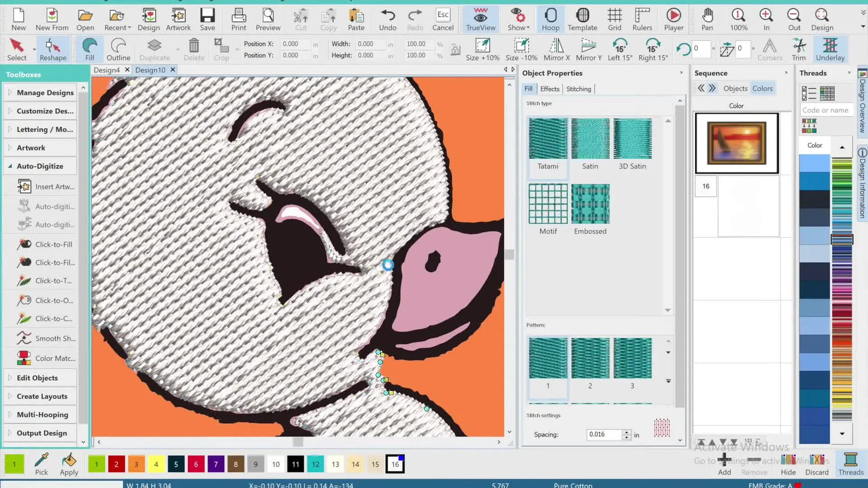This screenshot has width=868, height=488.
Task: Zoom In on the design
Action: (x=766, y=20)
